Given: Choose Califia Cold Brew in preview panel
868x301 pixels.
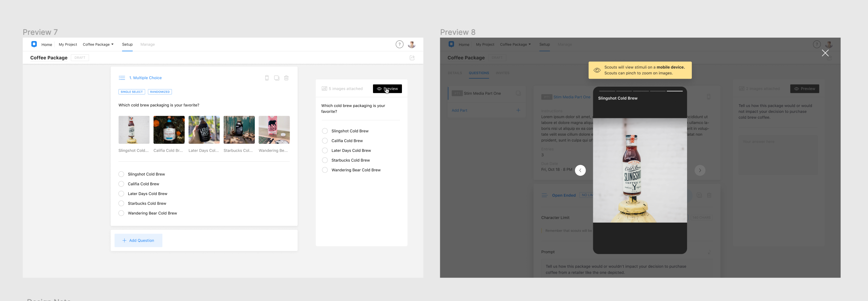Looking at the screenshot, I should [x=325, y=140].
